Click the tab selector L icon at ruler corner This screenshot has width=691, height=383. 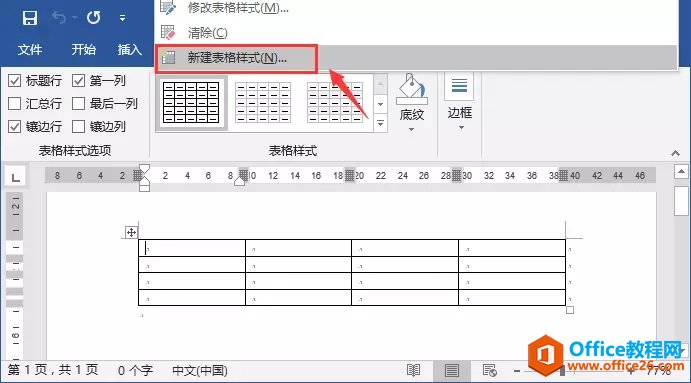16,177
